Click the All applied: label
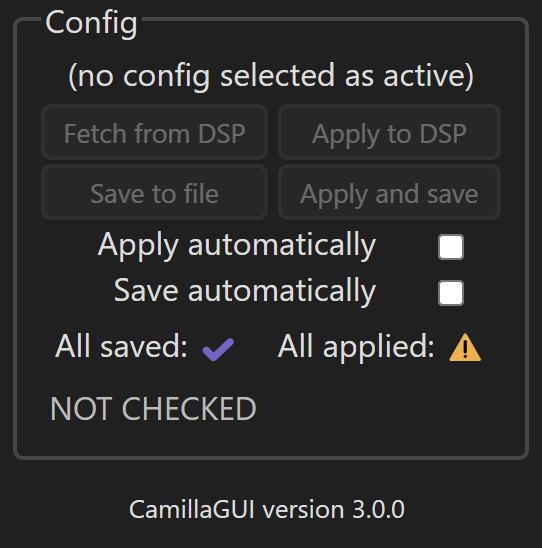This screenshot has width=542, height=548. pos(356,347)
